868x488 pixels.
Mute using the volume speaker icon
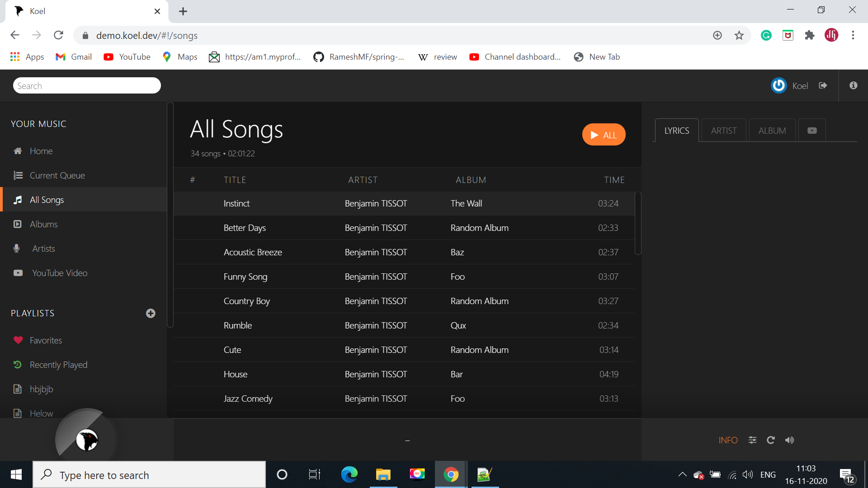(x=789, y=440)
